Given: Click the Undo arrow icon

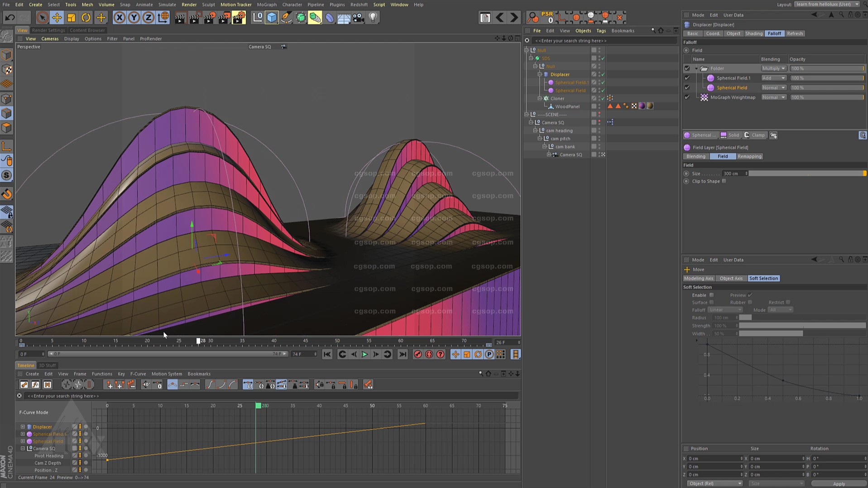Looking at the screenshot, I should [10, 18].
